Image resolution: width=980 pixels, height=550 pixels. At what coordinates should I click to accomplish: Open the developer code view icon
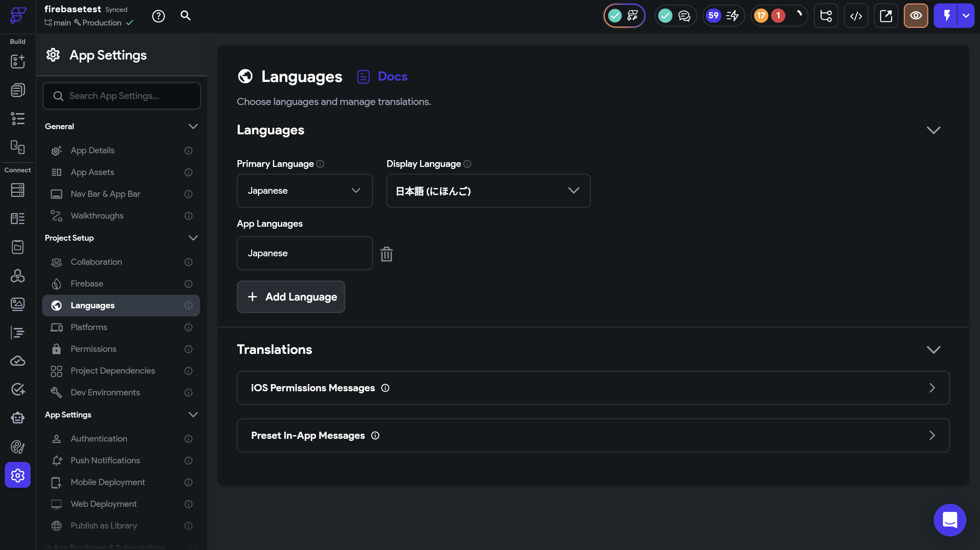point(856,16)
